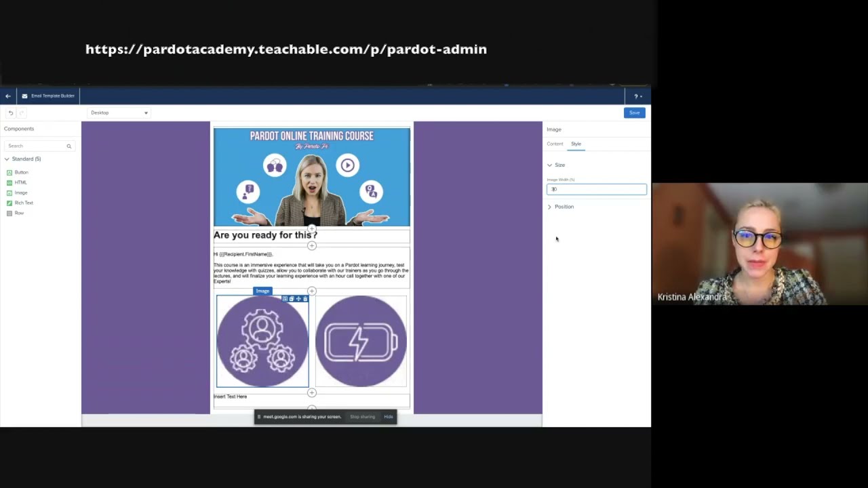Click the Image label tag on selected component
The height and width of the screenshot is (488, 868).
(x=262, y=291)
